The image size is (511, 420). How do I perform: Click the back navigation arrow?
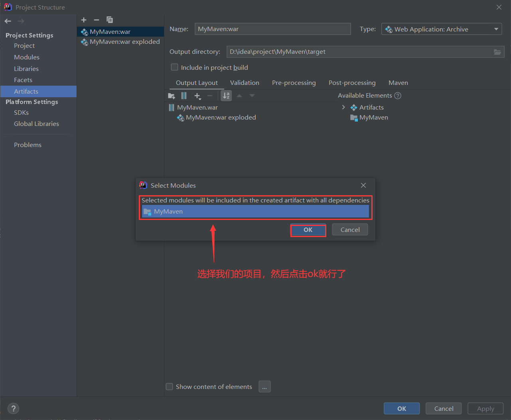8,21
